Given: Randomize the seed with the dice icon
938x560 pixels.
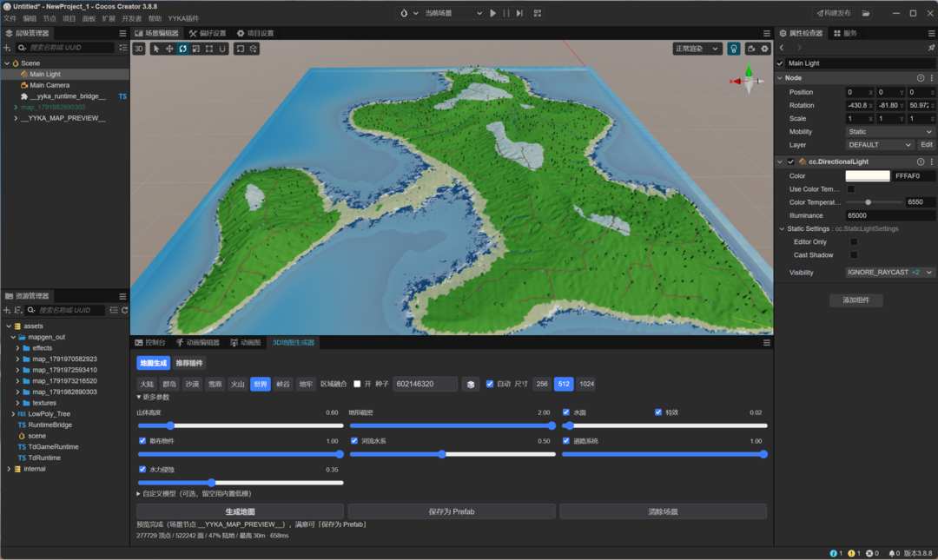Looking at the screenshot, I should point(471,384).
